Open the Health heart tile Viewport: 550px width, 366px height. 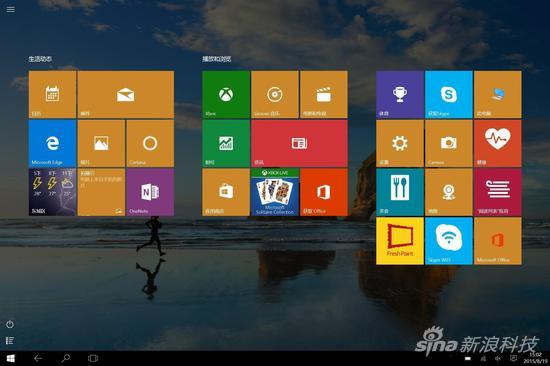pos(498,143)
